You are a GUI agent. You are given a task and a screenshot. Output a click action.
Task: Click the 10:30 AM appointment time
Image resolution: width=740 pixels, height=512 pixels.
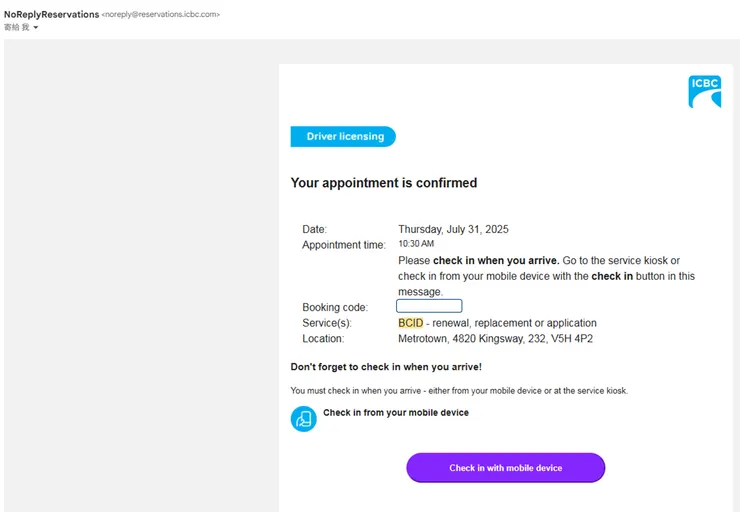tap(416, 244)
